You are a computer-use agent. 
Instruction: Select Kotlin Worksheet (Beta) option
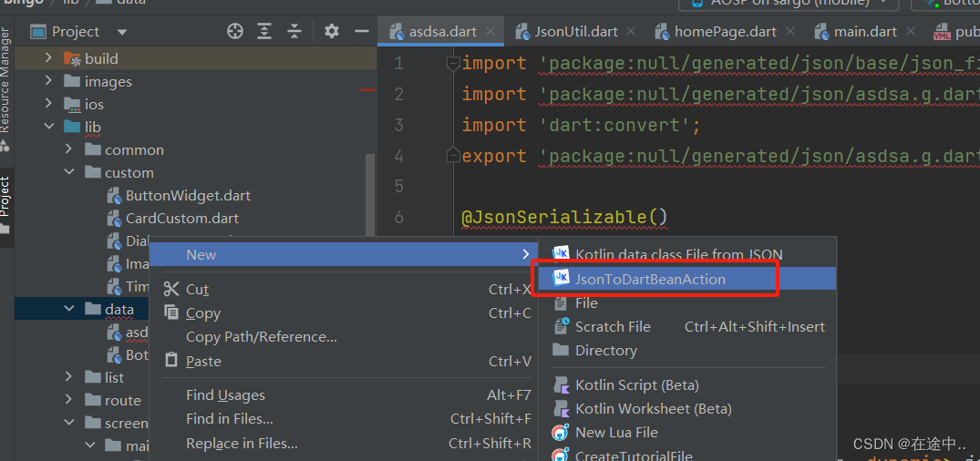coord(687,408)
